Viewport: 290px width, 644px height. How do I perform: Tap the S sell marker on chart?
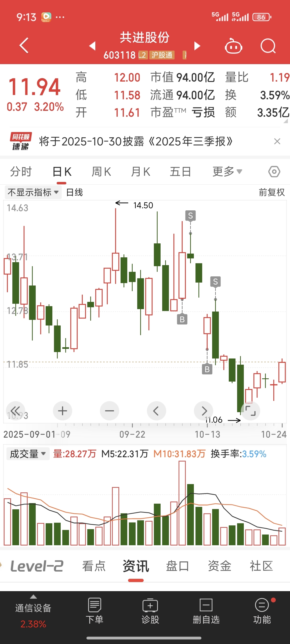pos(190,216)
